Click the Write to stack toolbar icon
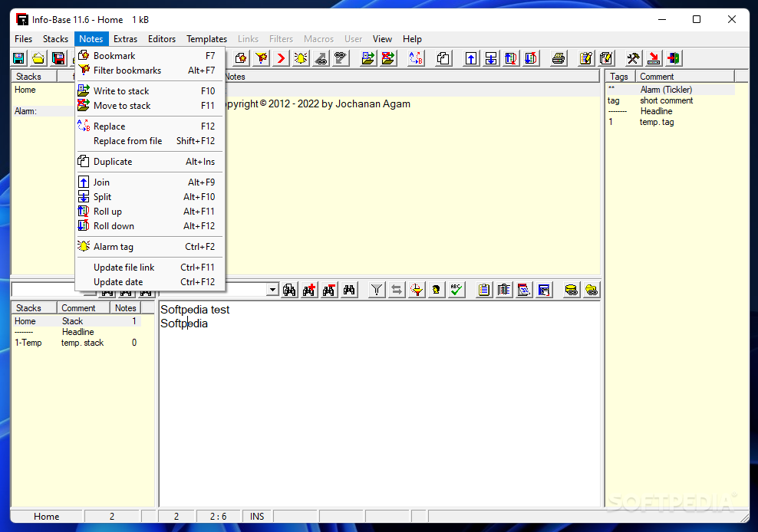This screenshot has width=758, height=532. coord(368,58)
